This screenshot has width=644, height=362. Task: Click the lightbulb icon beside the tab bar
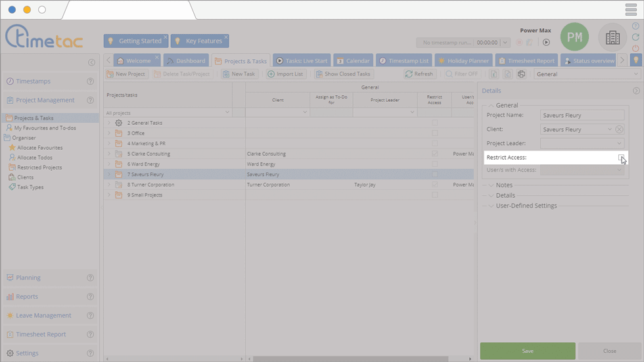[635, 60]
